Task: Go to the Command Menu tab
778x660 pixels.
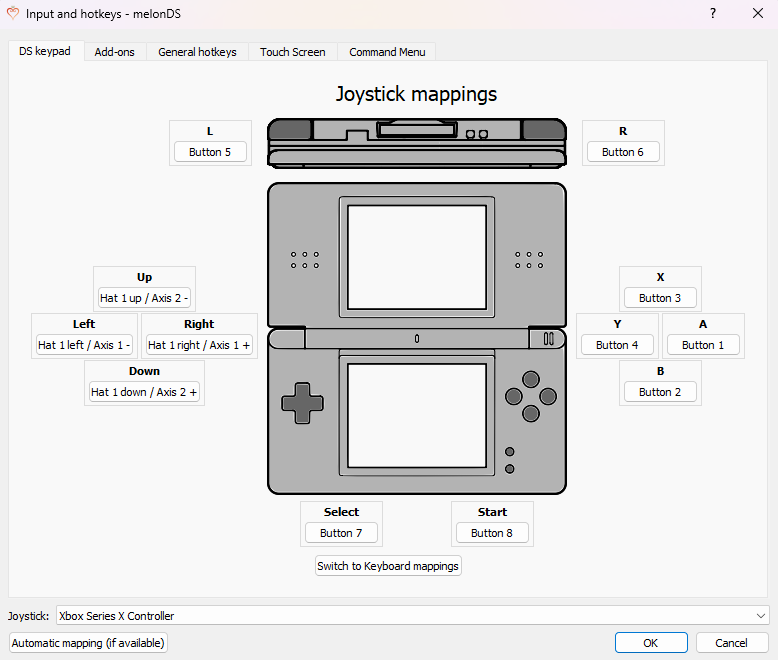Action: (x=387, y=52)
